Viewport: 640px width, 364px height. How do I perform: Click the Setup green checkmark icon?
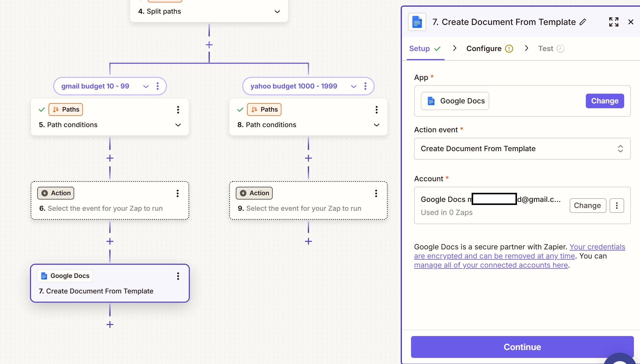point(437,49)
